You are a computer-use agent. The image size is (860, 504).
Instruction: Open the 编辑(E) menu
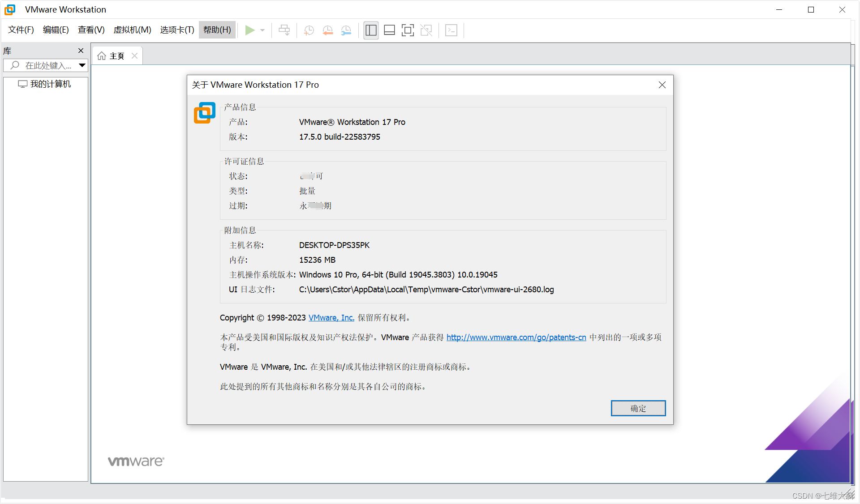pyautogui.click(x=56, y=30)
